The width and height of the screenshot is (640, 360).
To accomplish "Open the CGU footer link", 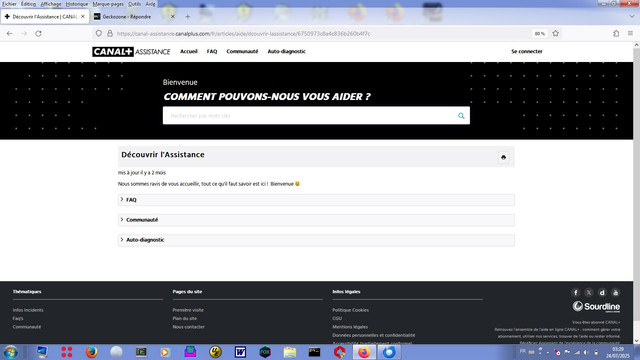I will 337,318.
